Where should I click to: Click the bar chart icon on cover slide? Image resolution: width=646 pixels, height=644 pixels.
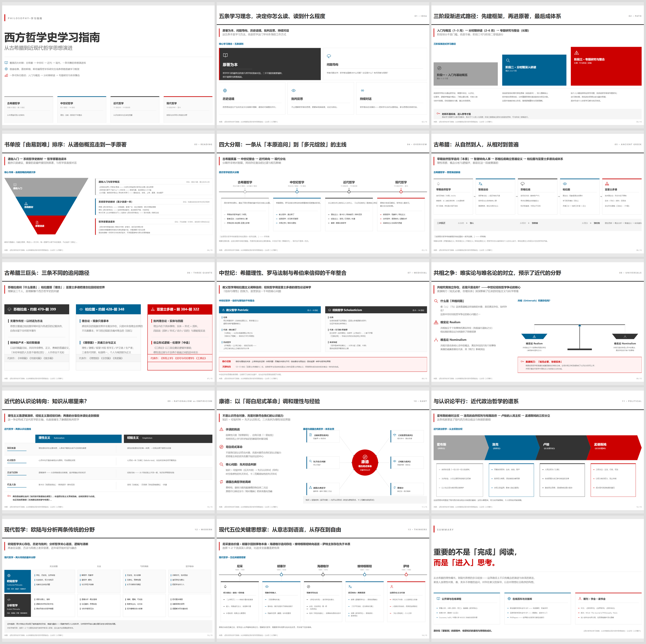(6, 75)
